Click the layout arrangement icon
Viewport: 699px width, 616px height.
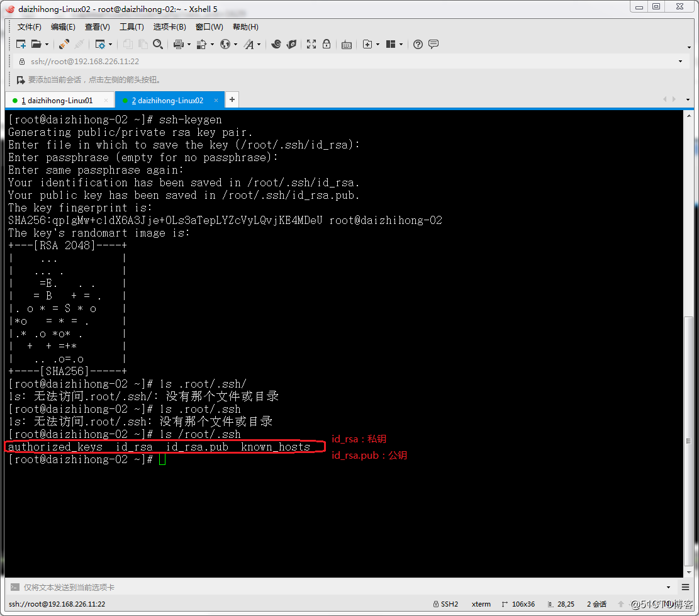(391, 44)
